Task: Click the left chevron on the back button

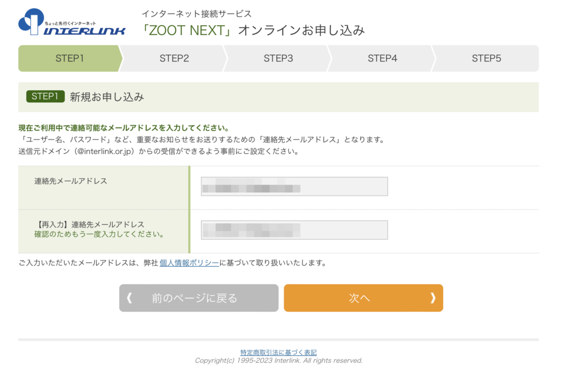Action: [130, 297]
